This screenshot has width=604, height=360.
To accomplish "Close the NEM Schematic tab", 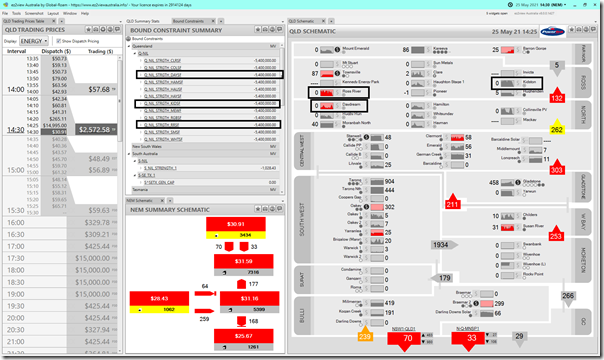I will click(162, 201).
